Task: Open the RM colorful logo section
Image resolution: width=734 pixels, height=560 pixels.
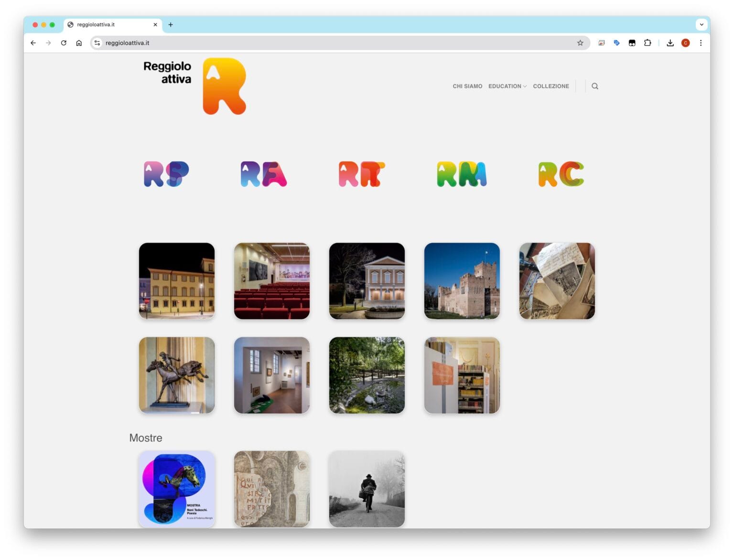Action: tap(461, 174)
